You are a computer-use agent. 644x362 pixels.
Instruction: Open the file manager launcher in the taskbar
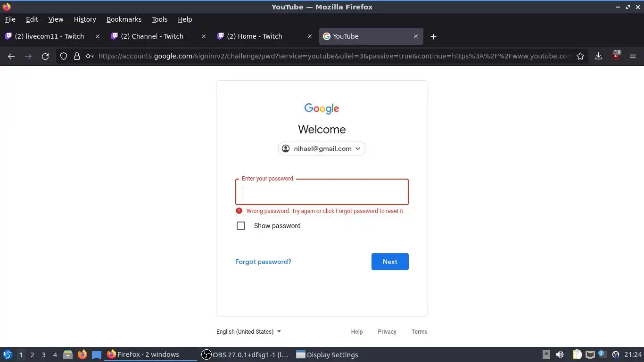click(x=68, y=354)
